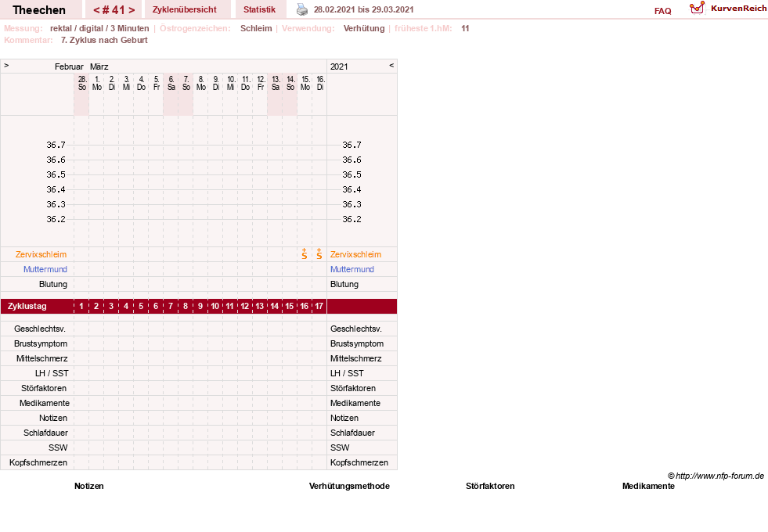Click the 2021 year label
The height and width of the screenshot is (532, 768).
(339, 66)
